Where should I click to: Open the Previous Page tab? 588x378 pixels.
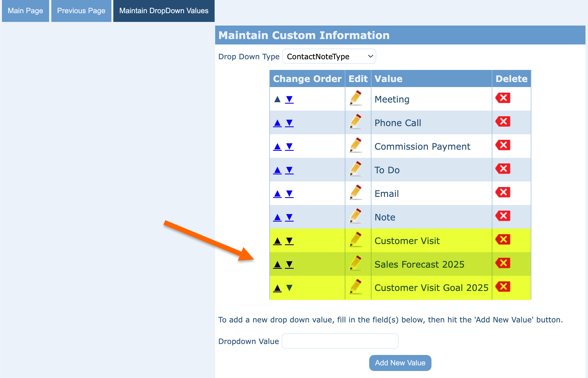coord(81,11)
